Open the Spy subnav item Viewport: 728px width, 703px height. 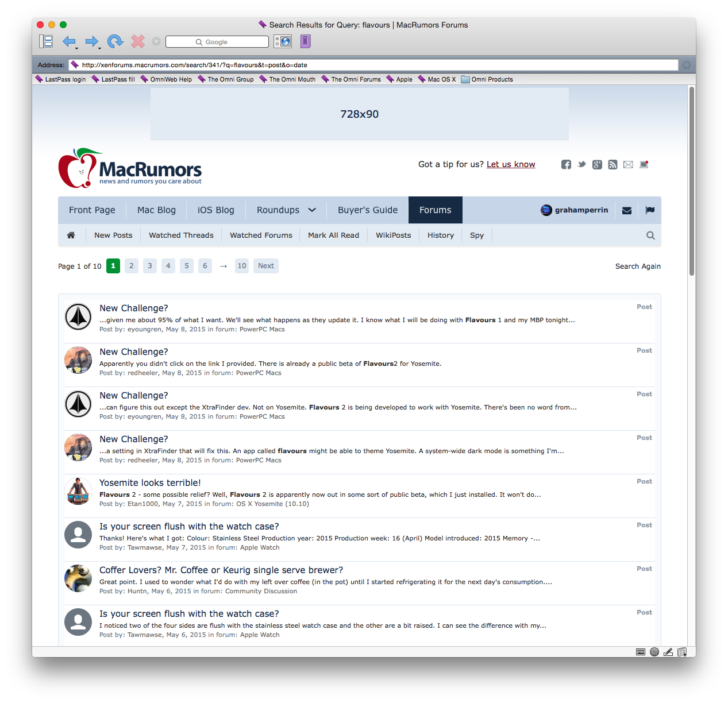[x=477, y=235]
